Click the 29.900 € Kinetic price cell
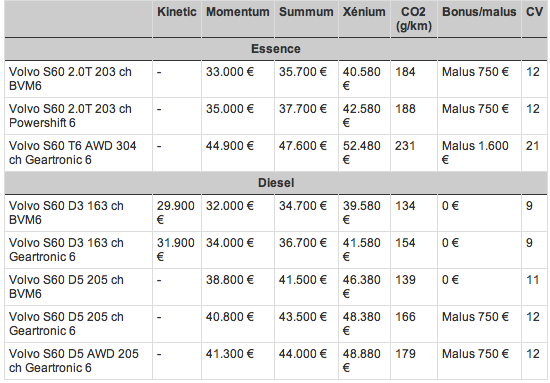Image resolution: width=550 pixels, height=383 pixels. click(177, 213)
